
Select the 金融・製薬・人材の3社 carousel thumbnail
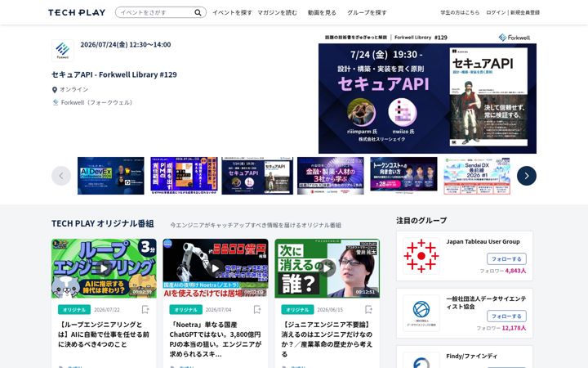pos(331,176)
